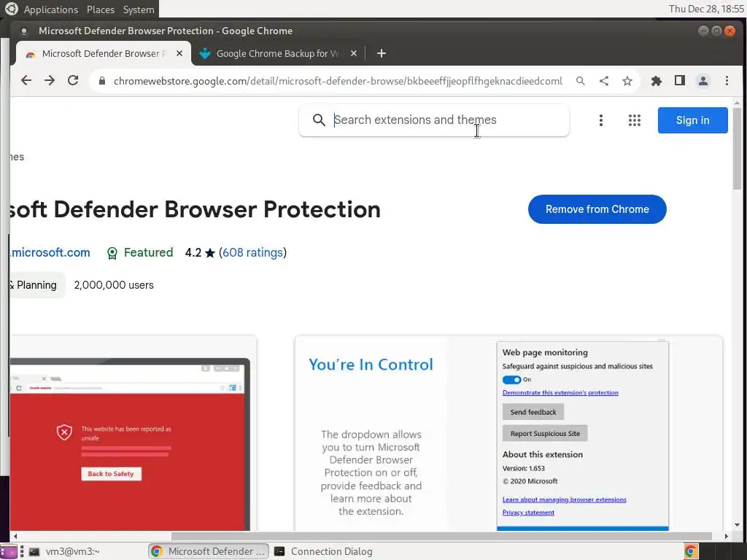
Task: Select Microsoft Defender window in taskbar
Action: pos(208,551)
